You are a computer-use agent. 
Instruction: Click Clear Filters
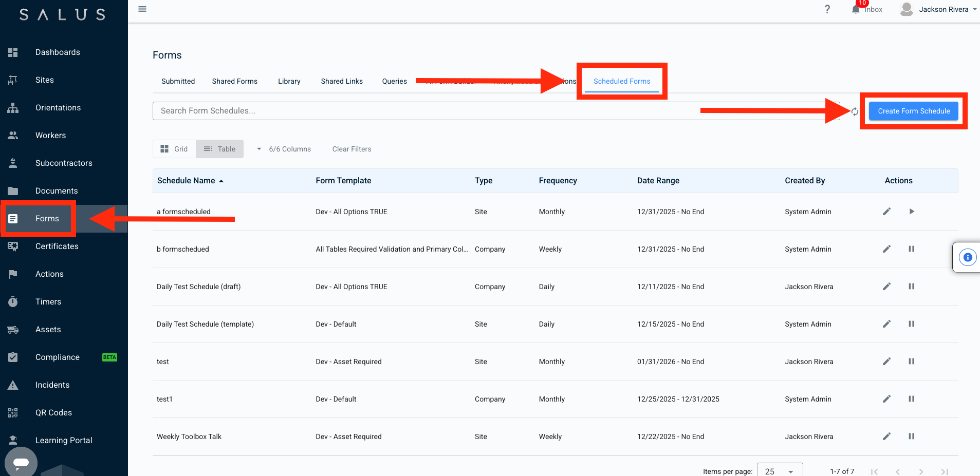(352, 149)
